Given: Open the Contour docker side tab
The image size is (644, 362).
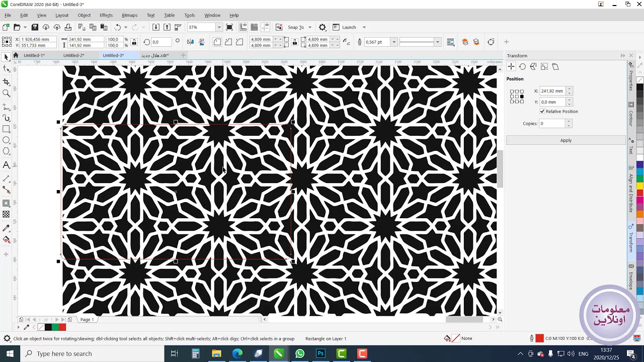Looking at the screenshot, I should click(x=631, y=115).
